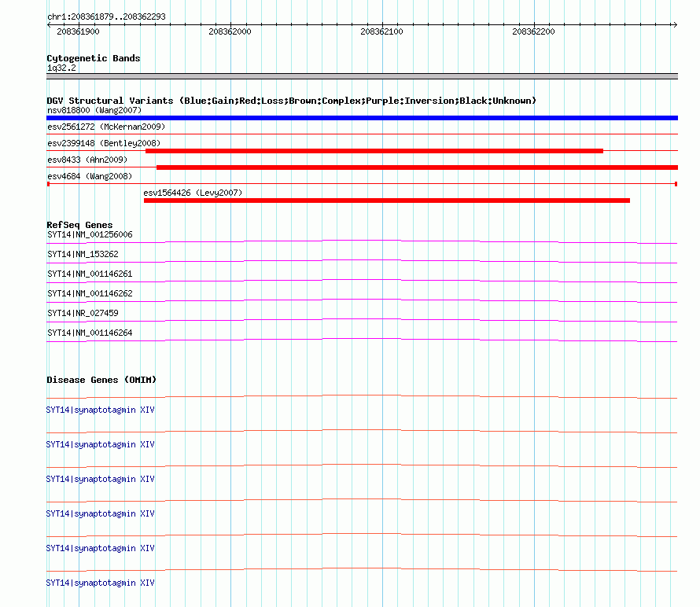
Task: Open variant esv4684 (Wang2008) label
Action: (90, 176)
